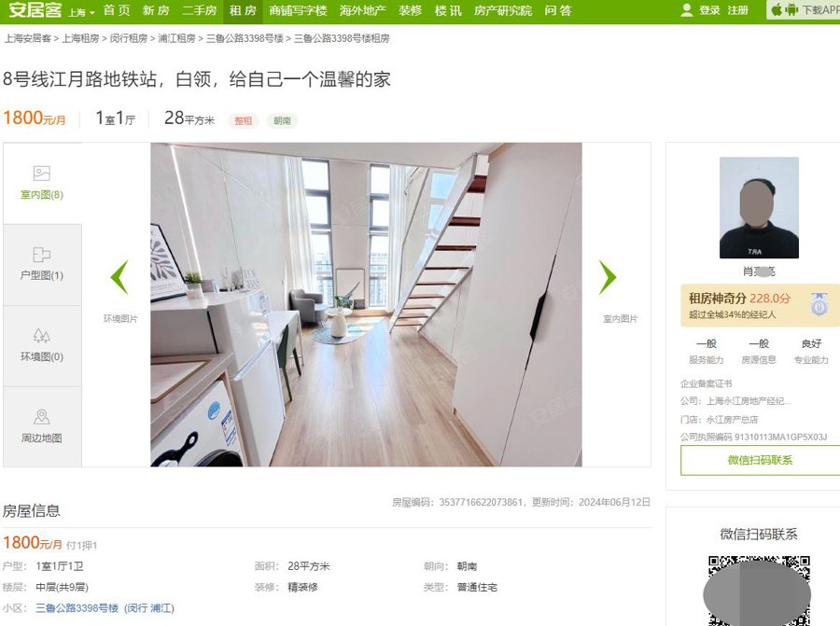Click the user account icon beside 登录

click(686, 10)
